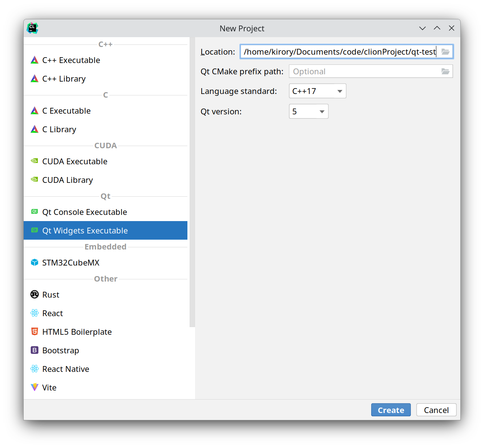The width and height of the screenshot is (484, 448).
Task: Browse for Qt CMake prefix path folder
Action: click(x=445, y=71)
